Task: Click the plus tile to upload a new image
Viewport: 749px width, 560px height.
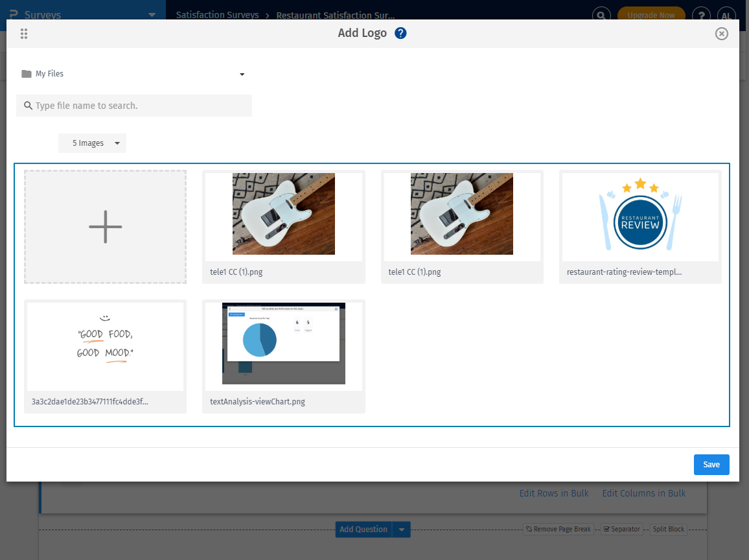Action: pyautogui.click(x=105, y=227)
